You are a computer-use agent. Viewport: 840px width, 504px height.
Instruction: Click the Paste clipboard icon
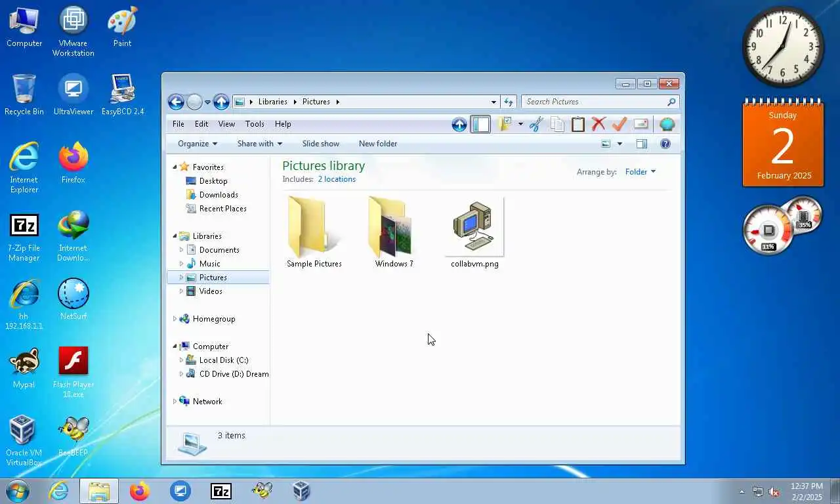[577, 124]
